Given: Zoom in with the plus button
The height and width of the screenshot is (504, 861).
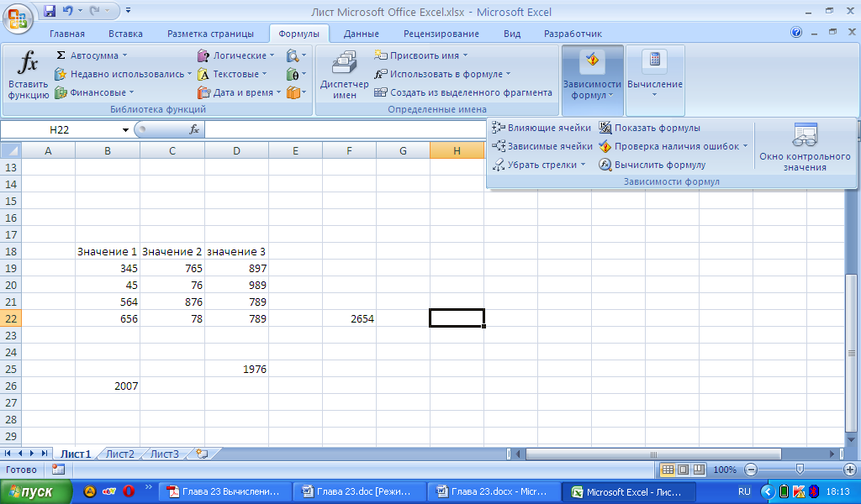Looking at the screenshot, I should (849, 470).
